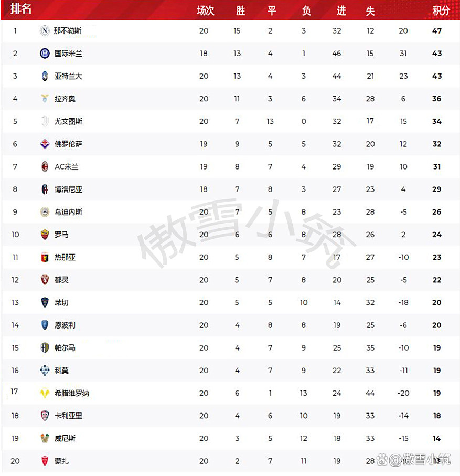The width and height of the screenshot is (460, 476).
Task: Click the Fiorentina purple crest icon
Action: click(x=45, y=144)
